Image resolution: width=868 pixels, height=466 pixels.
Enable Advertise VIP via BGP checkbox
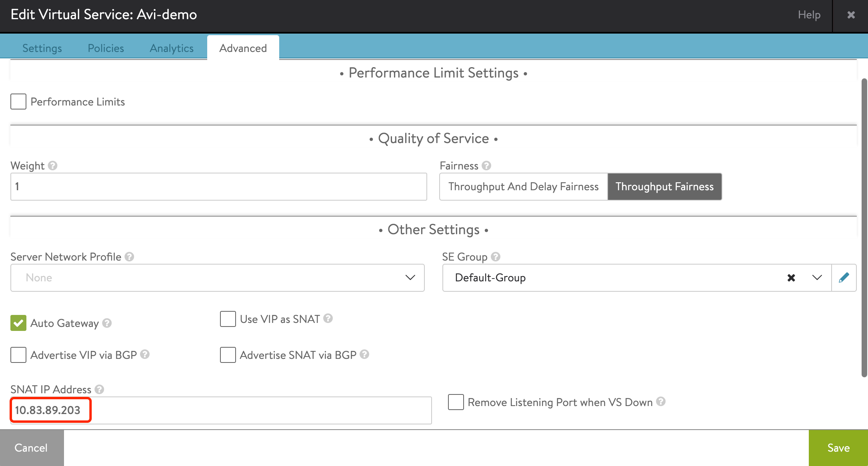[x=18, y=355]
